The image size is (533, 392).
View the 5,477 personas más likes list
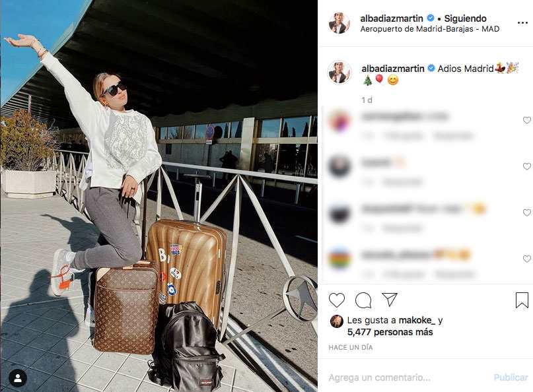click(x=390, y=332)
